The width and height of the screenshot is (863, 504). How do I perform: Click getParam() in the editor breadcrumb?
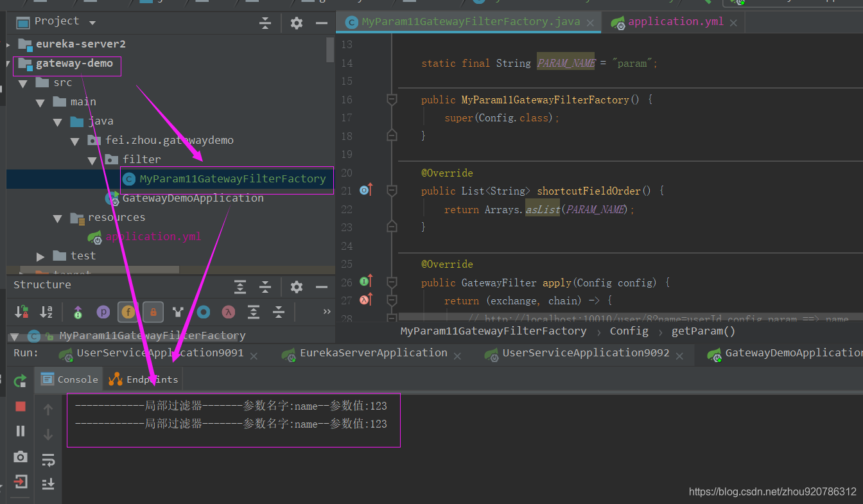(x=703, y=331)
